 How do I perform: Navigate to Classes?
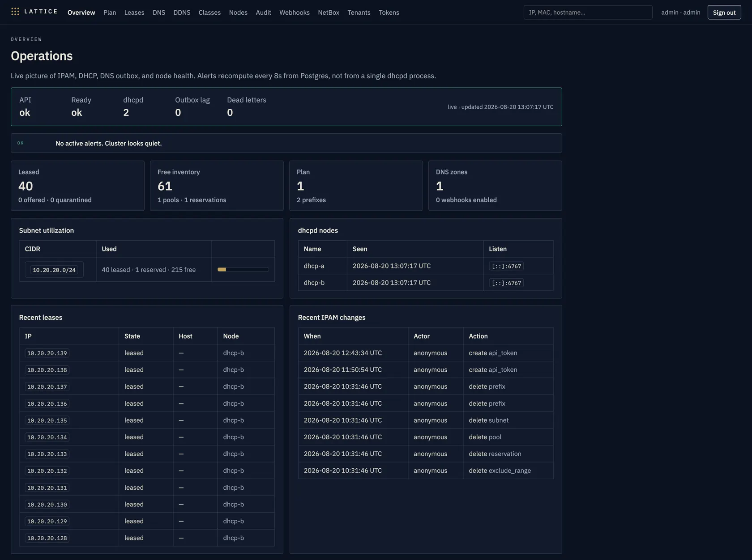(209, 13)
